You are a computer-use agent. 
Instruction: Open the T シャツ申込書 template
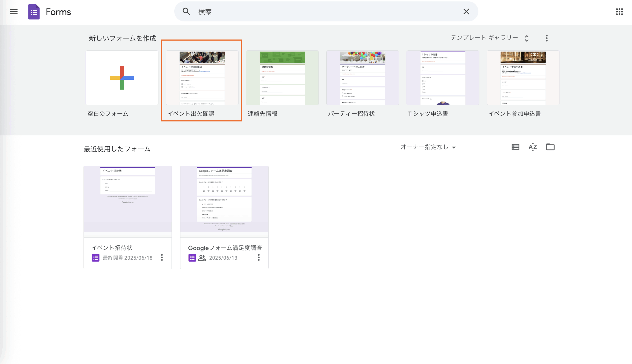443,78
